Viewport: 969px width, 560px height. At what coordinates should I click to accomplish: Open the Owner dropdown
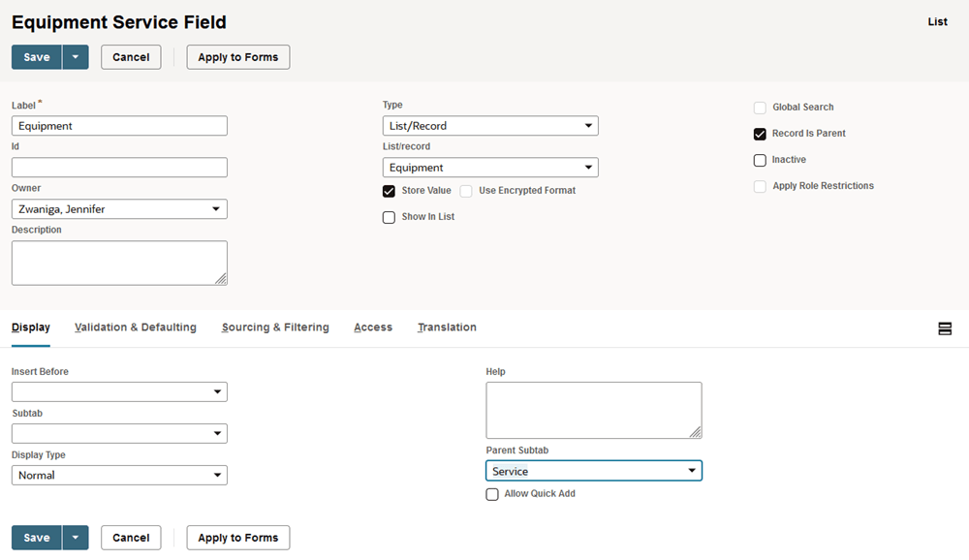tap(119, 209)
